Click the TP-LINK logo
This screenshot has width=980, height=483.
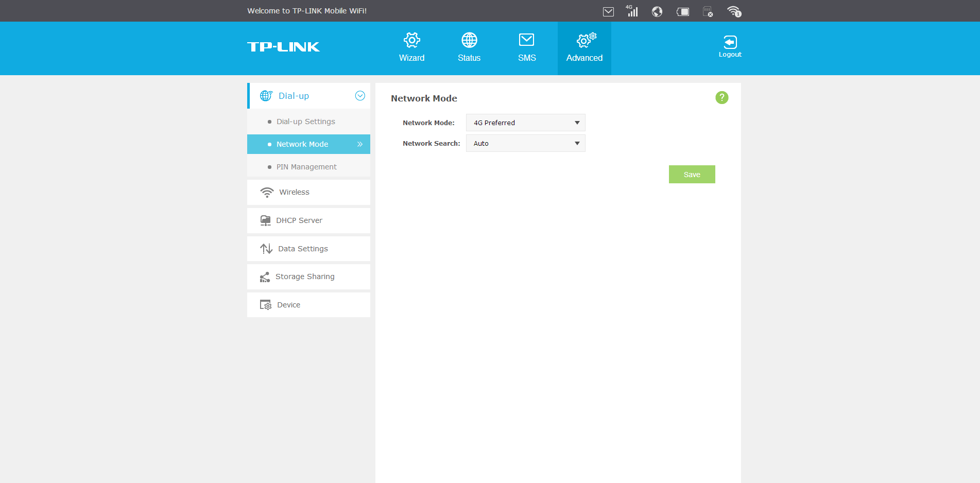pyautogui.click(x=283, y=47)
